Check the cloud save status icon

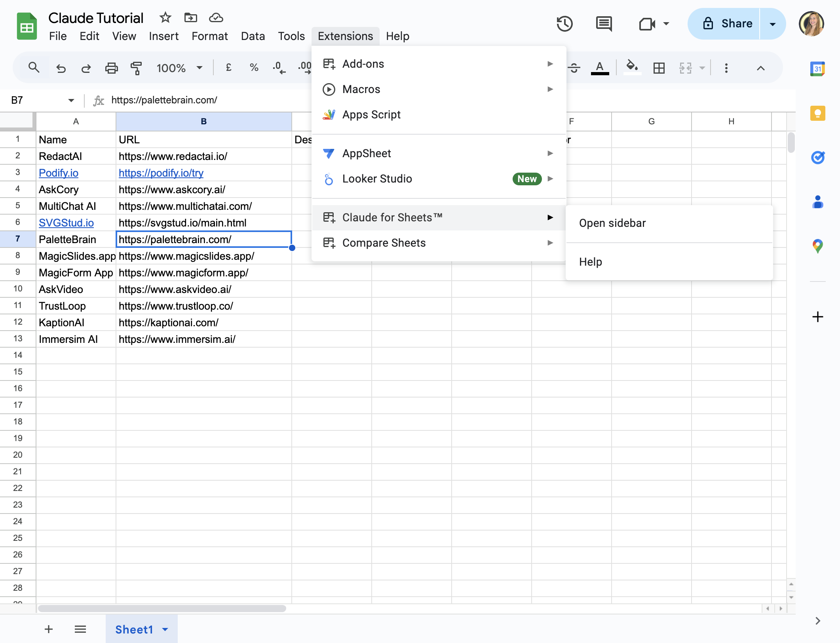tap(216, 17)
